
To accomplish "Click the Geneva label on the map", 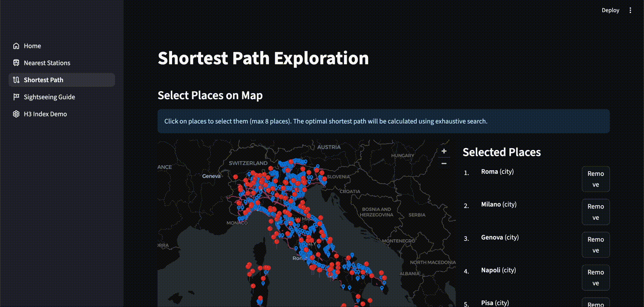I will (211, 176).
